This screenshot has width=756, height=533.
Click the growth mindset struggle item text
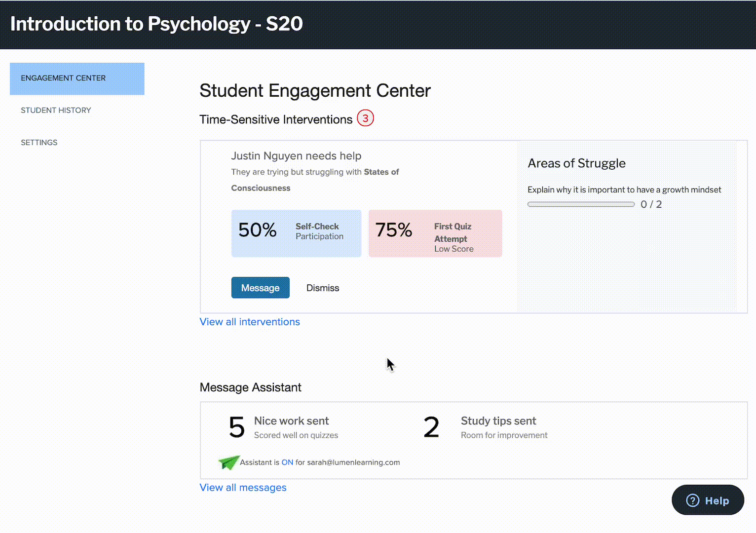[x=624, y=190]
